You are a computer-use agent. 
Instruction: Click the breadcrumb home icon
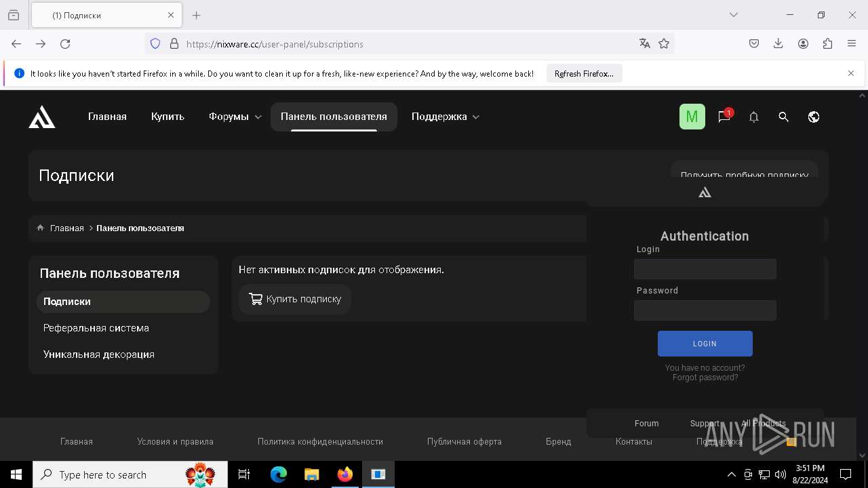click(40, 228)
